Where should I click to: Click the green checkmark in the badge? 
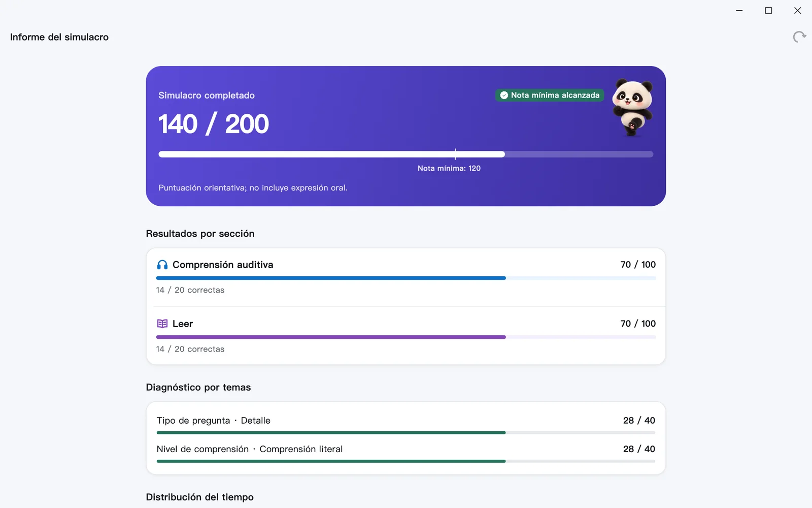click(x=504, y=95)
